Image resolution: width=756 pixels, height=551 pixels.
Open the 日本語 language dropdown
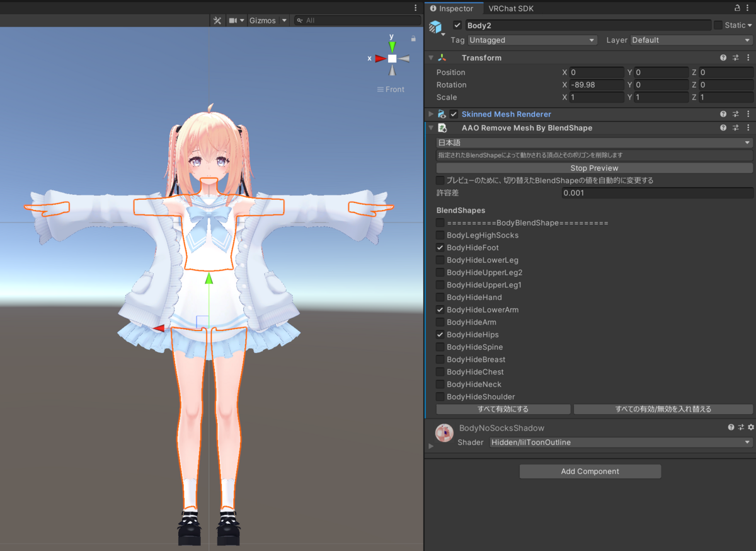595,143
